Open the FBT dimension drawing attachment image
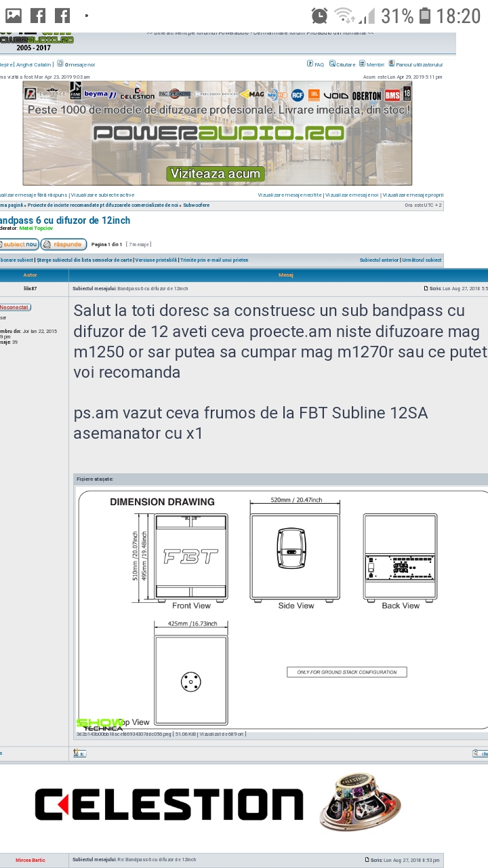488x868 pixels. tap(283, 609)
